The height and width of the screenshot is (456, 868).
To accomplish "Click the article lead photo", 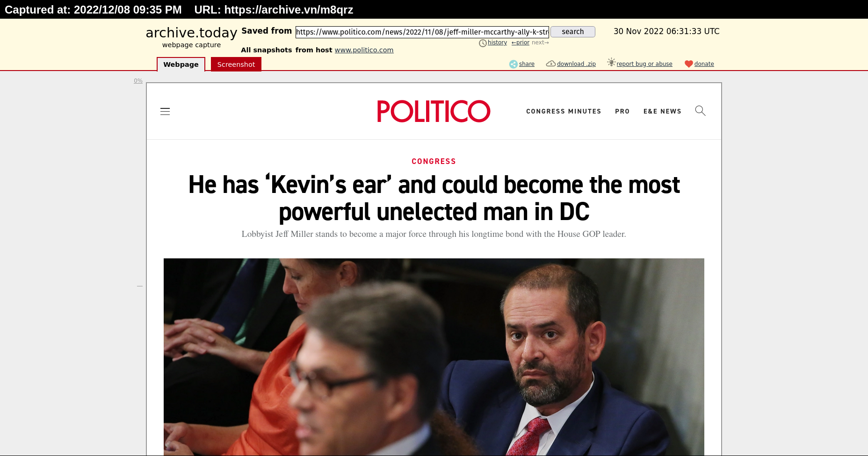I will (x=434, y=357).
